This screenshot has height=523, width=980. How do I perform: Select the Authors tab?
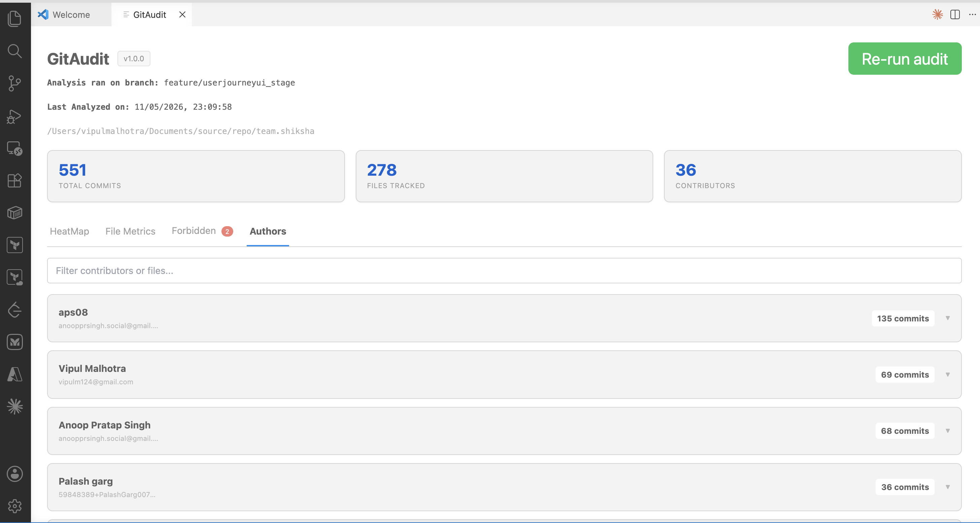(268, 231)
